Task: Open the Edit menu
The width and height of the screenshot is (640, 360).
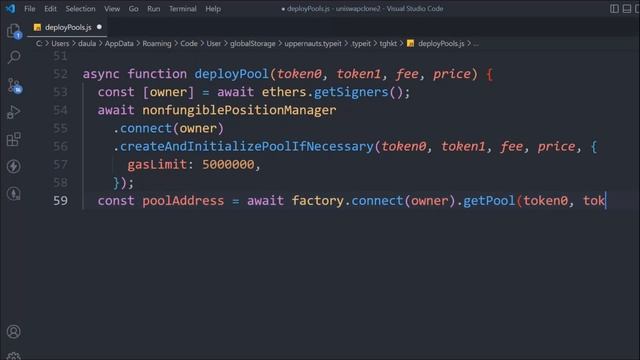Action: click(x=50, y=9)
